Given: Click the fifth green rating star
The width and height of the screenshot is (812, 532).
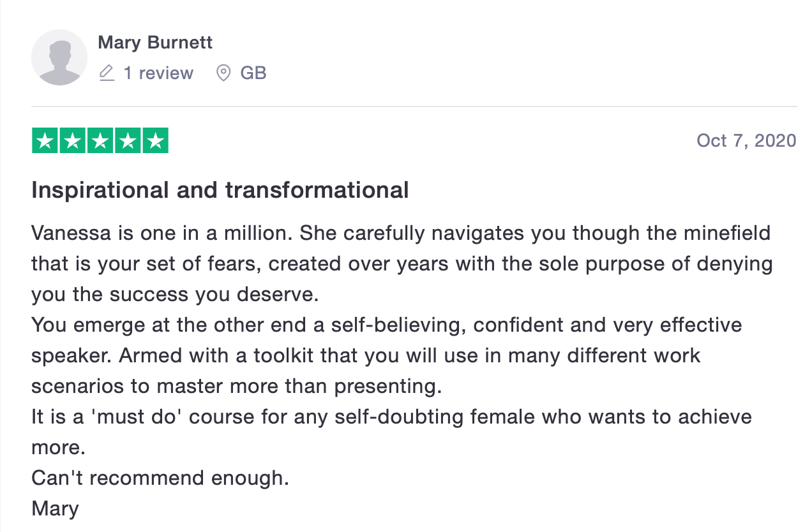Looking at the screenshot, I should [x=154, y=140].
